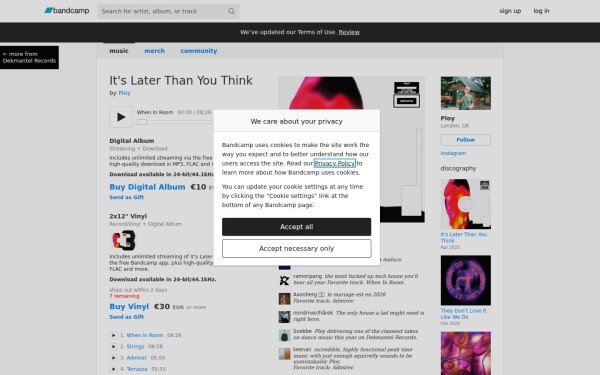Switch to the merch tab
The width and height of the screenshot is (600, 375).
(154, 51)
